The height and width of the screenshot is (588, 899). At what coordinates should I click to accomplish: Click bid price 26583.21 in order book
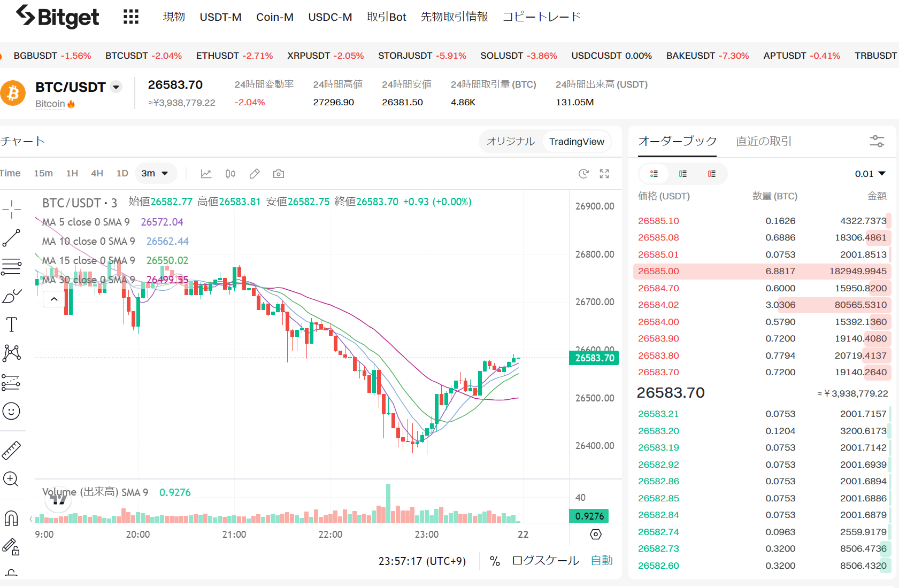pyautogui.click(x=658, y=414)
